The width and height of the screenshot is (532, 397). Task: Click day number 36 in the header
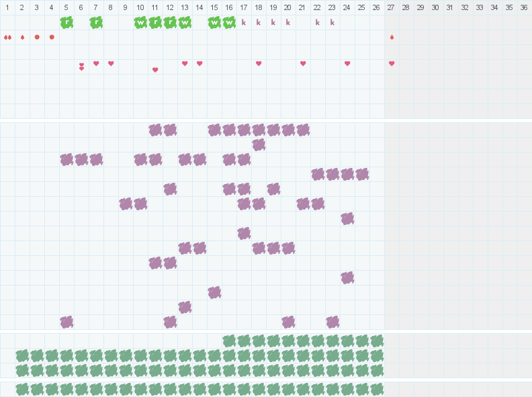coord(524,7)
